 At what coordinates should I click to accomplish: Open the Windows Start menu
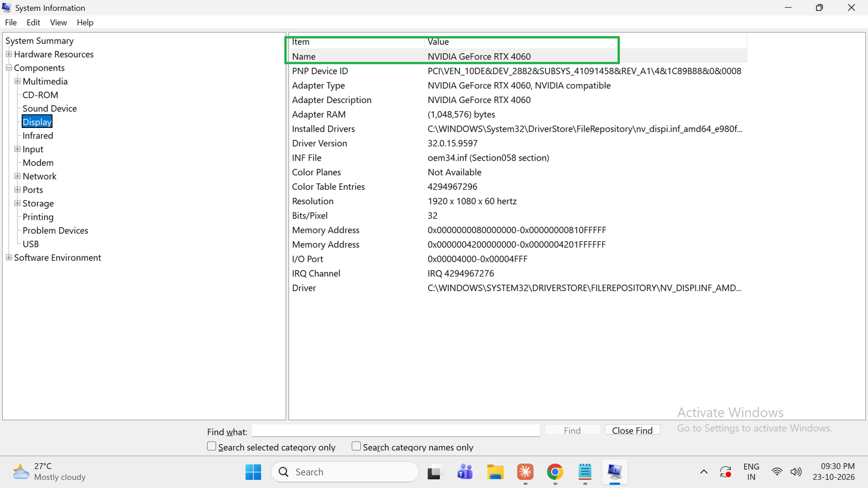[253, 472]
